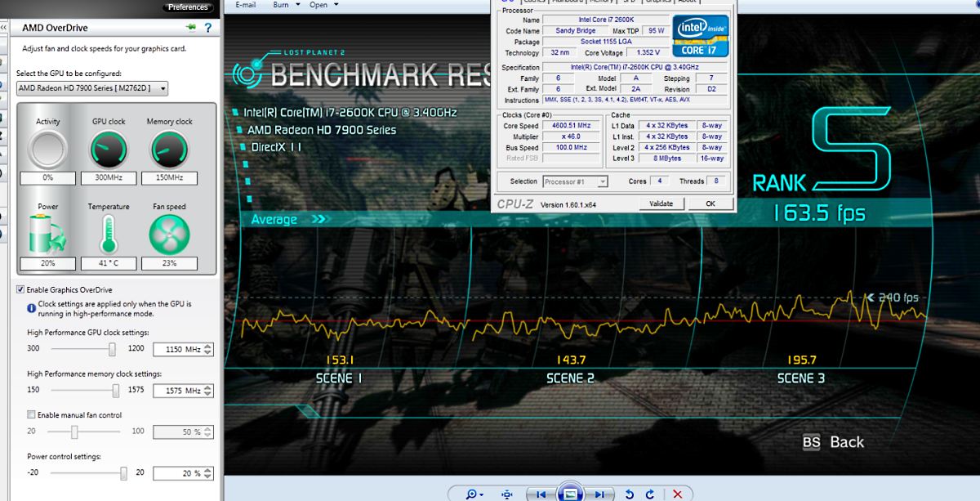Open AMD OverDrive help question mark
This screenshot has height=501, width=980.
tap(208, 28)
